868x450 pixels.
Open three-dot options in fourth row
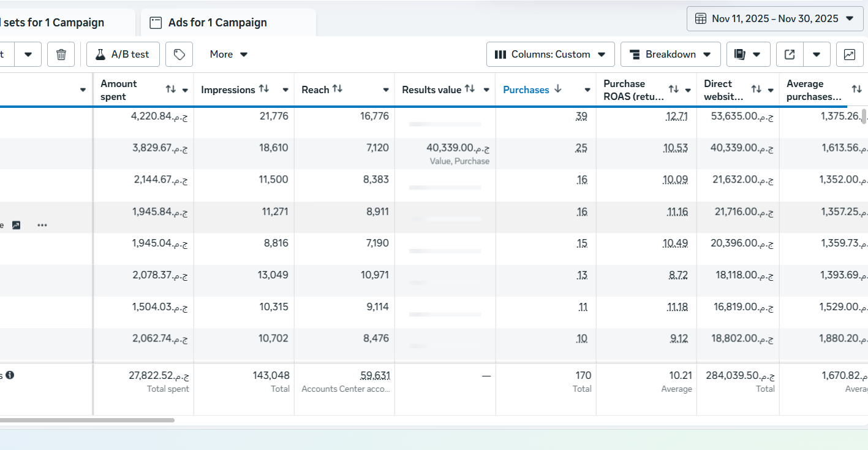[42, 225]
